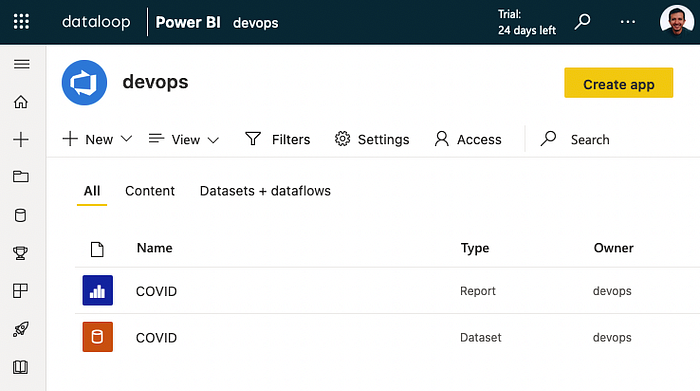Open Browse folder icon in sidebar

(x=21, y=177)
